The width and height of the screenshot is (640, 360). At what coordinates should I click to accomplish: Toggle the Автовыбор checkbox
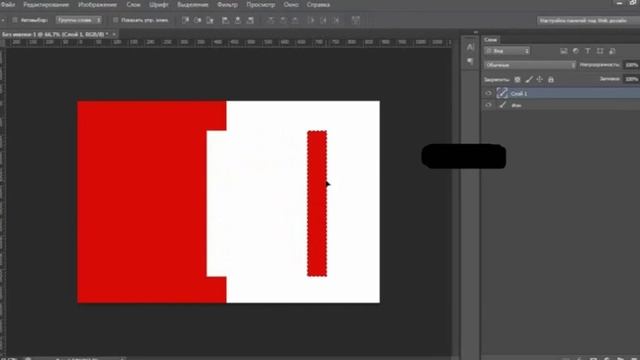click(x=15, y=20)
